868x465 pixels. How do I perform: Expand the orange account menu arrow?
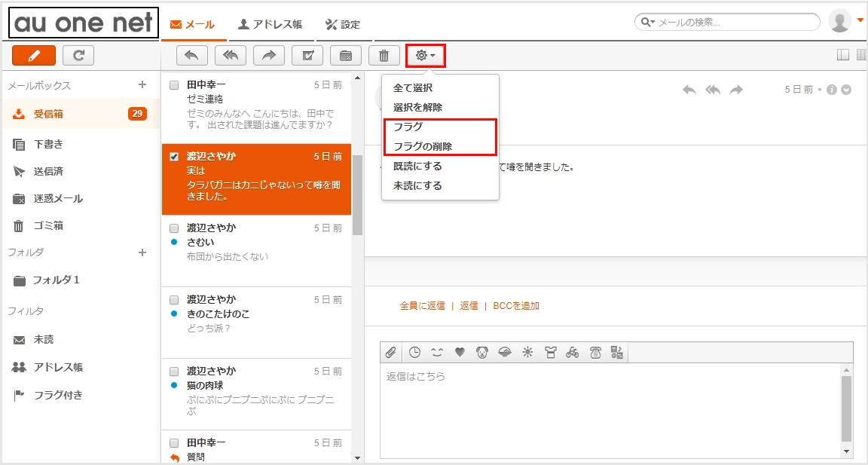860,20
